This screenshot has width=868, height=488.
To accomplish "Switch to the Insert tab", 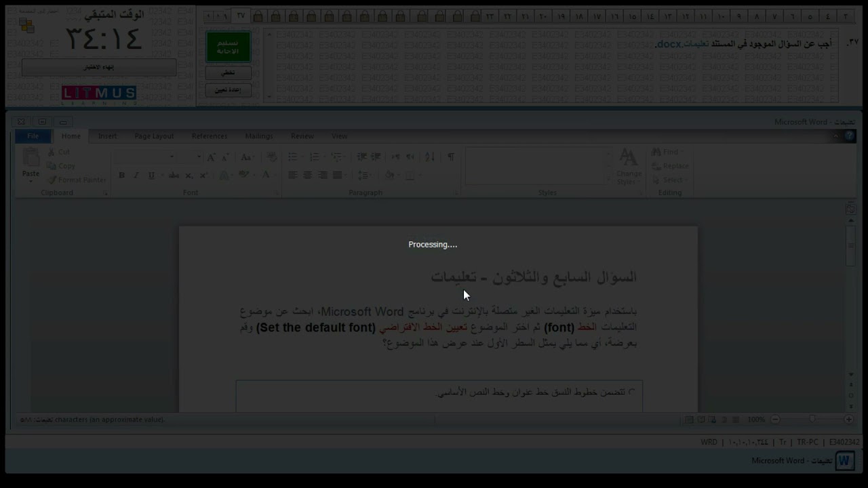I will 107,136.
